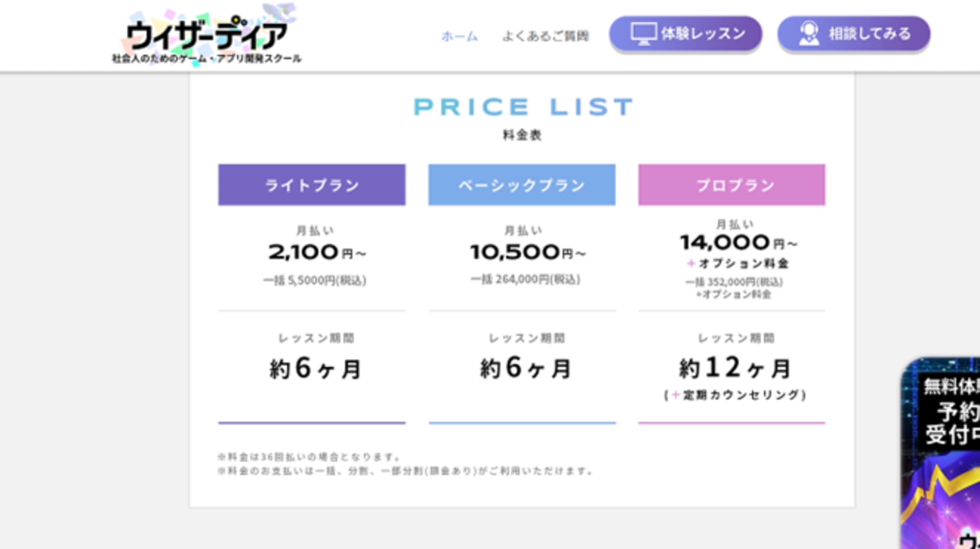Click the headset icon on 相談してみる button
This screenshot has height=549, width=980.
click(808, 33)
